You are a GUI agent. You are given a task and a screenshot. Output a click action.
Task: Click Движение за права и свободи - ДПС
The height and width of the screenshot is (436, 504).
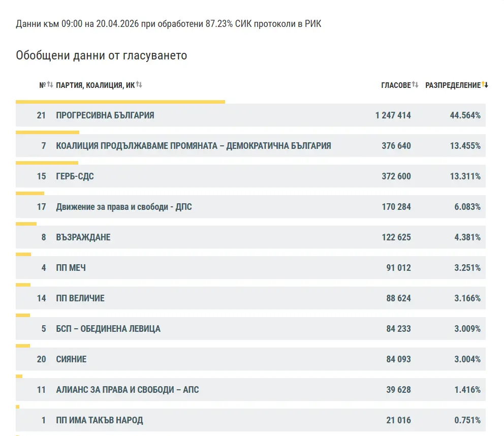tap(124, 207)
